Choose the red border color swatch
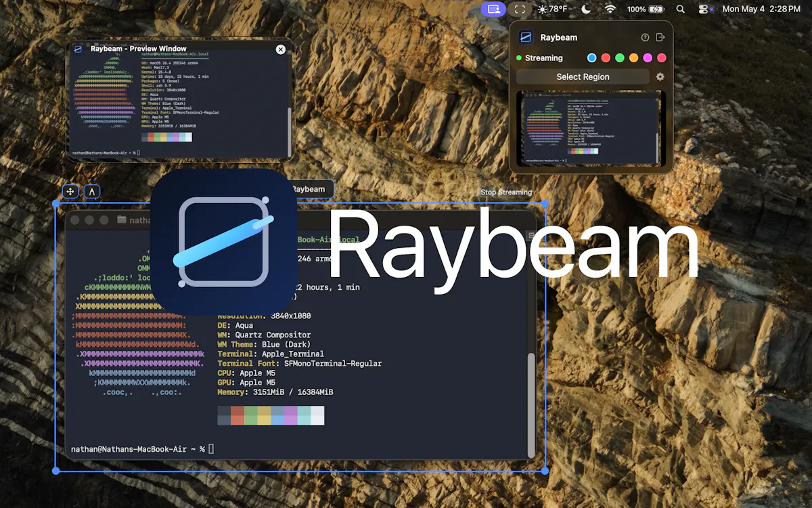Screen dimensions: 812x508 [606, 58]
